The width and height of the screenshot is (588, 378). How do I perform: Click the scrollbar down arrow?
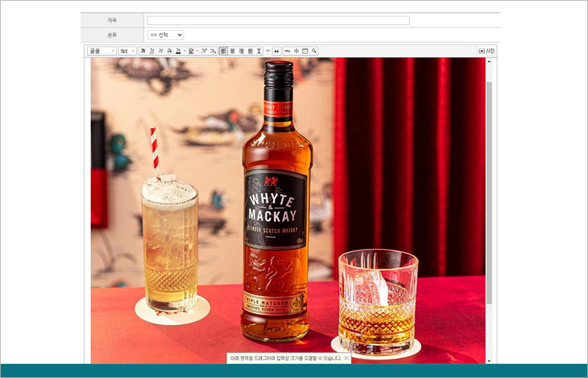point(489,361)
